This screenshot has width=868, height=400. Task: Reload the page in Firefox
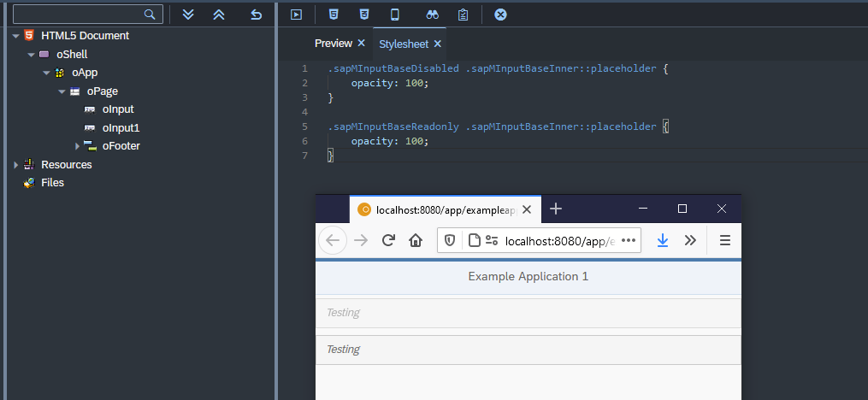387,241
